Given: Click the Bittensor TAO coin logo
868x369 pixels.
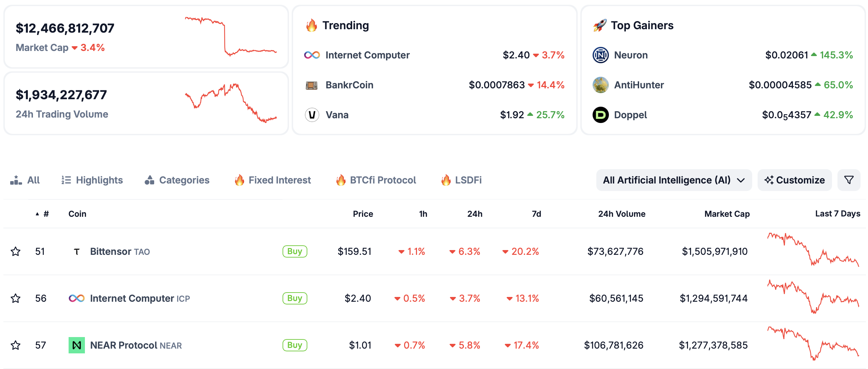Looking at the screenshot, I should pos(77,251).
